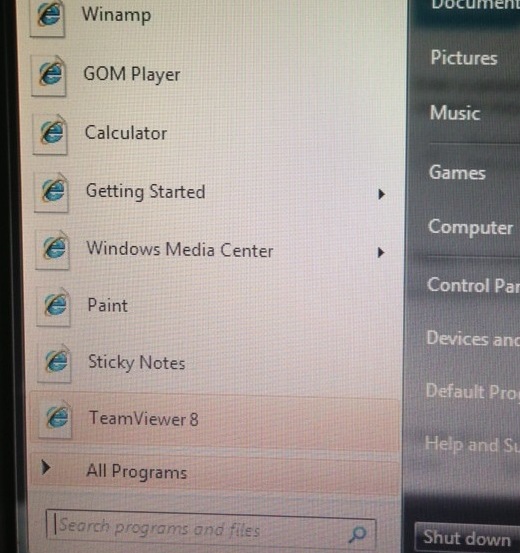520x553 pixels.
Task: Launch Paint from its icon
Action: click(x=55, y=305)
